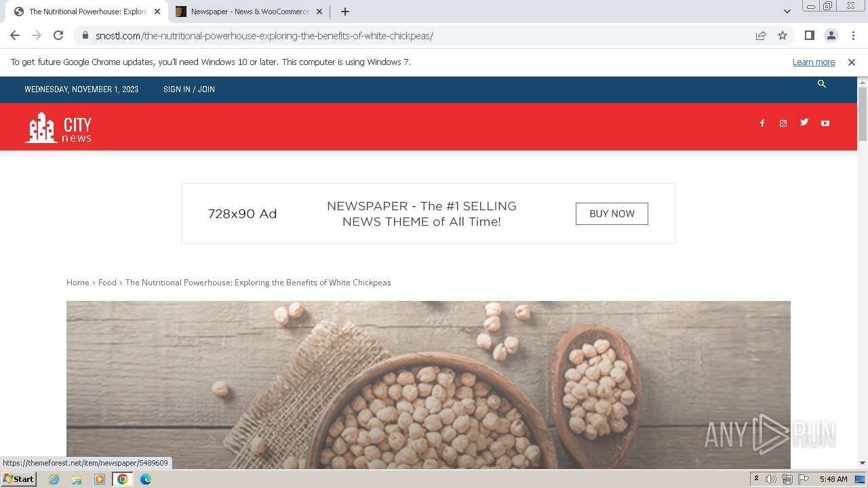Open the Twitter social icon
The width and height of the screenshot is (868, 488).
pyautogui.click(x=804, y=123)
